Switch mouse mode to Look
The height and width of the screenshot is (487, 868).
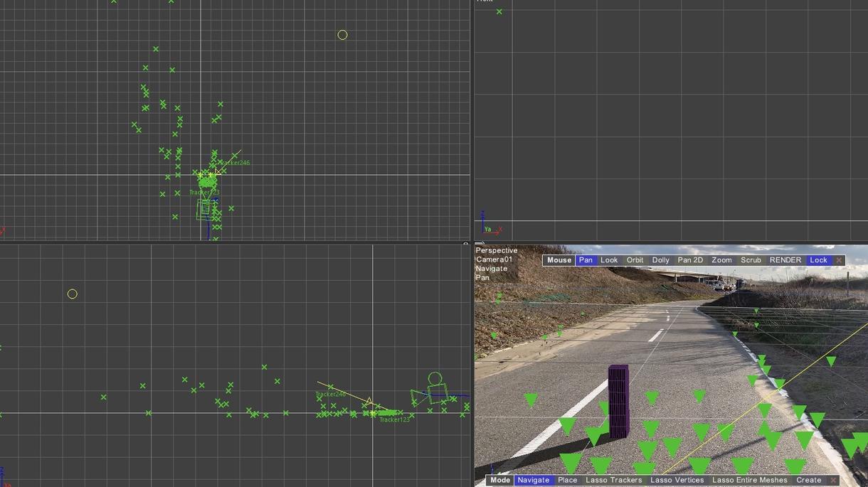pyautogui.click(x=609, y=260)
